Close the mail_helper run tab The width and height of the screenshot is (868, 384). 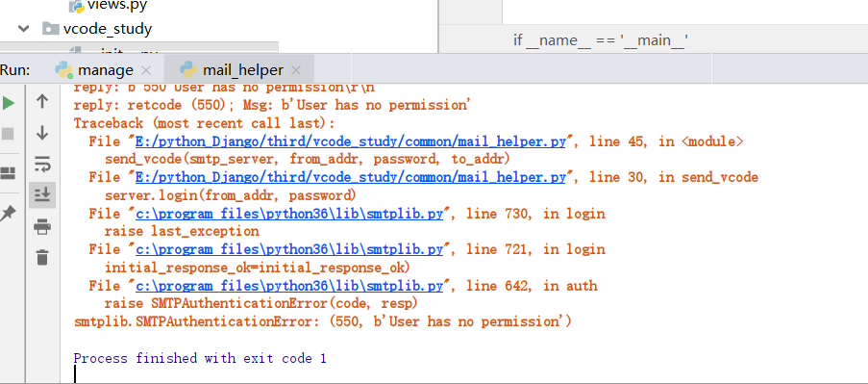pyautogui.click(x=296, y=71)
